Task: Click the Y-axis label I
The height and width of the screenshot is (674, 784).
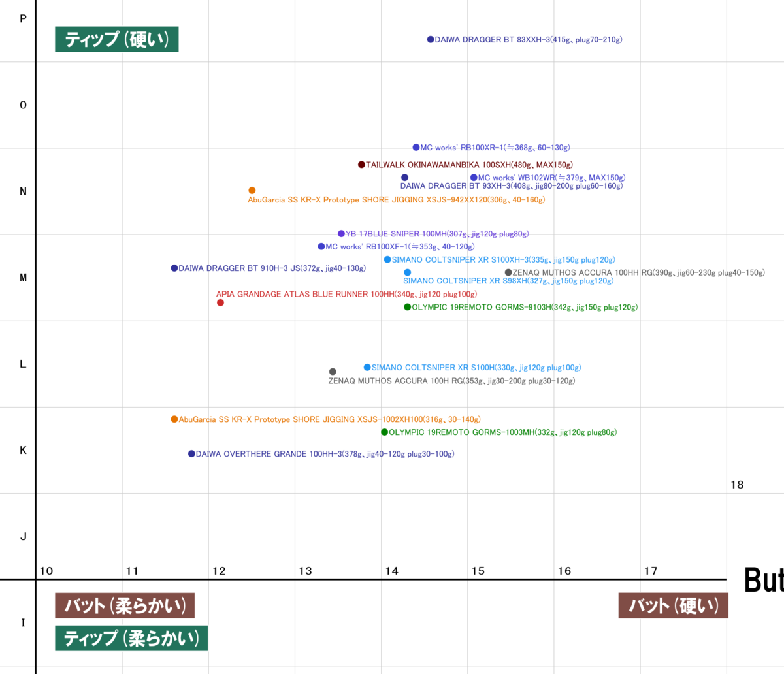Action: [23, 622]
